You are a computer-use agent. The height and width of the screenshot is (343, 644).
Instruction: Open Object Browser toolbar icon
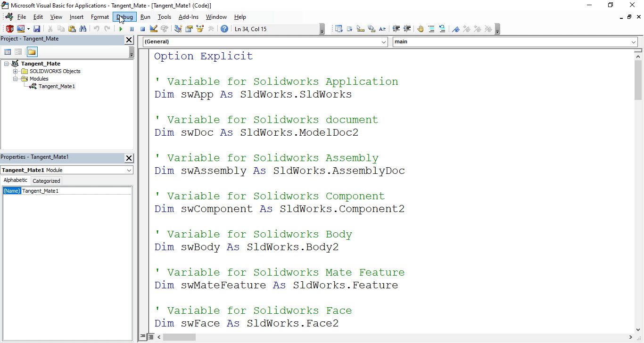click(200, 29)
